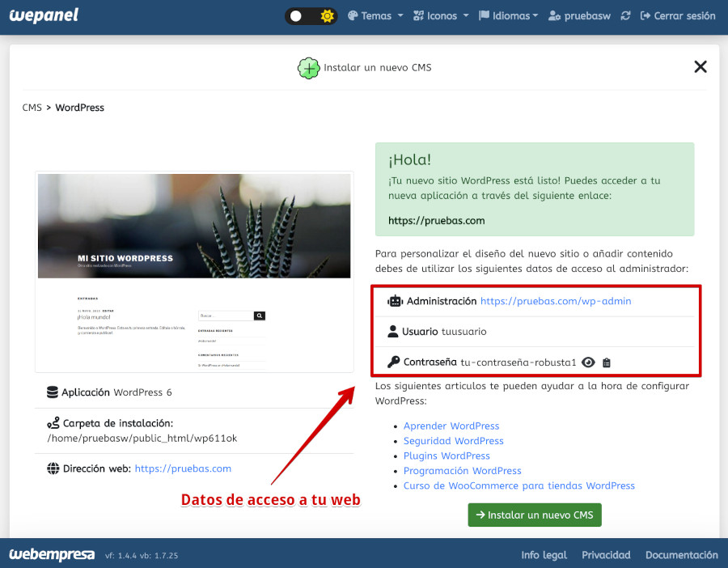Click the wepanel logo
Screen dimensions: 728x568
(44, 15)
